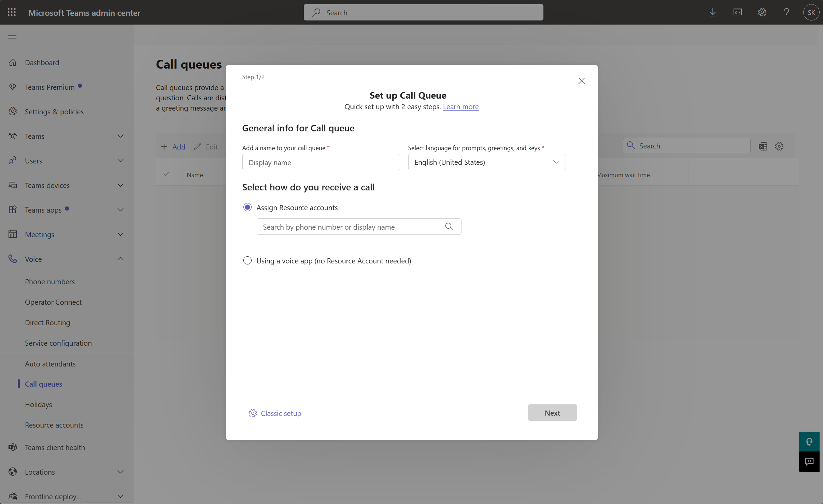Click Add in call queues toolbar
The height and width of the screenshot is (504, 823).
173,147
